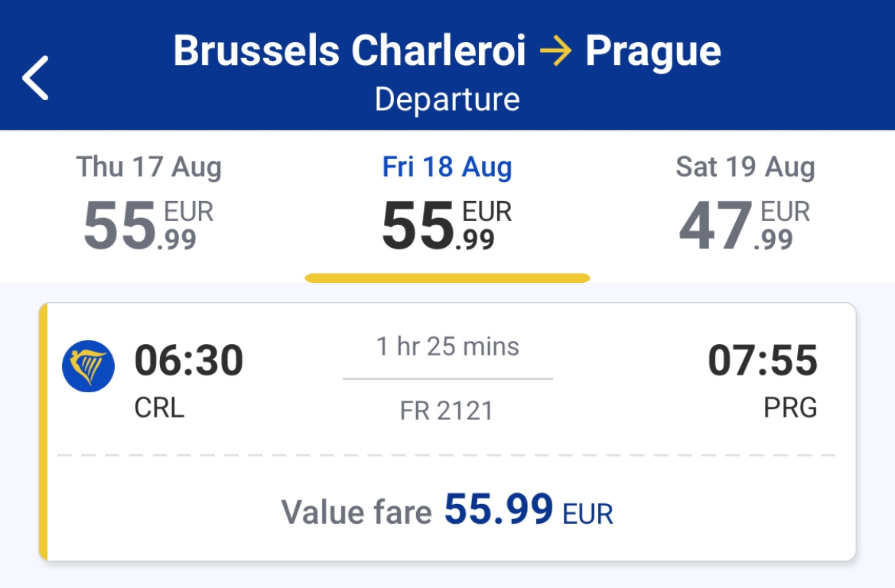Choose the 47.99 EUR price on Saturday

point(744,226)
